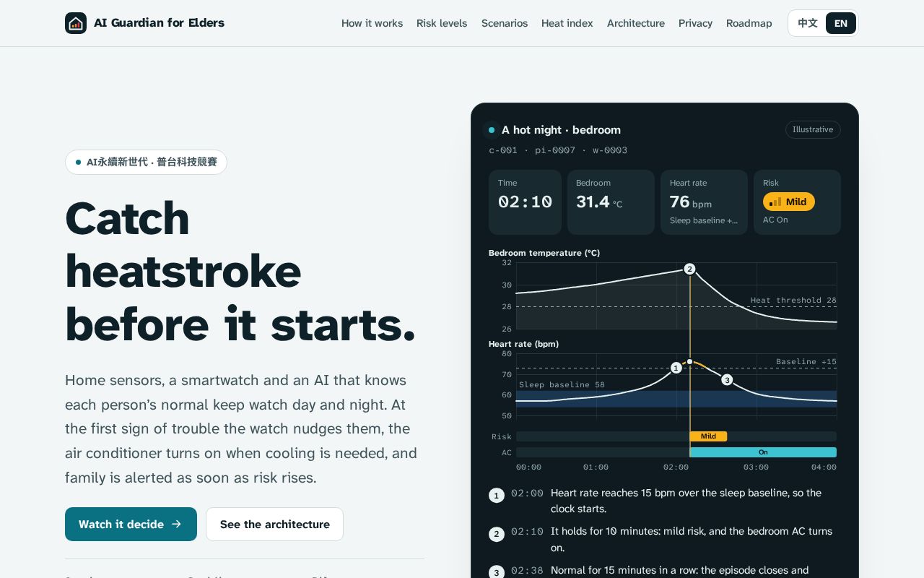
Task: Click the risk bars icon in Mild badge
Action: click(775, 202)
